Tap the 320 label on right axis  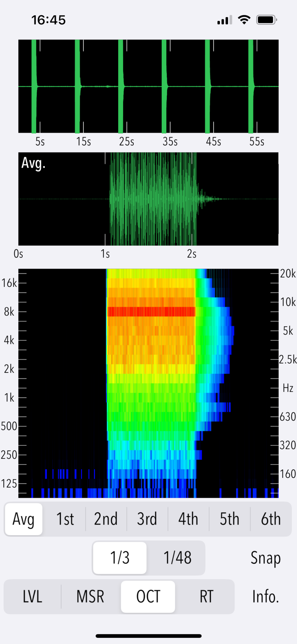pyautogui.click(x=288, y=445)
